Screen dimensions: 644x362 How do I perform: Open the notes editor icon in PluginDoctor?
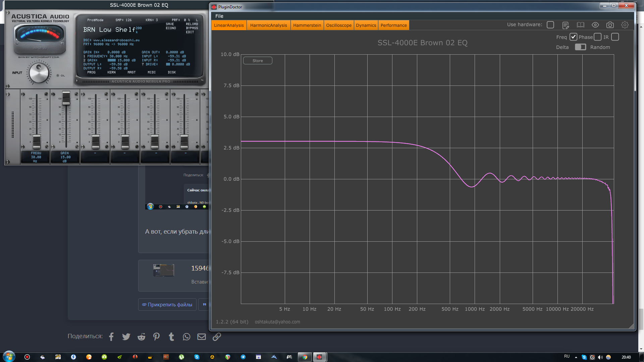tap(566, 25)
